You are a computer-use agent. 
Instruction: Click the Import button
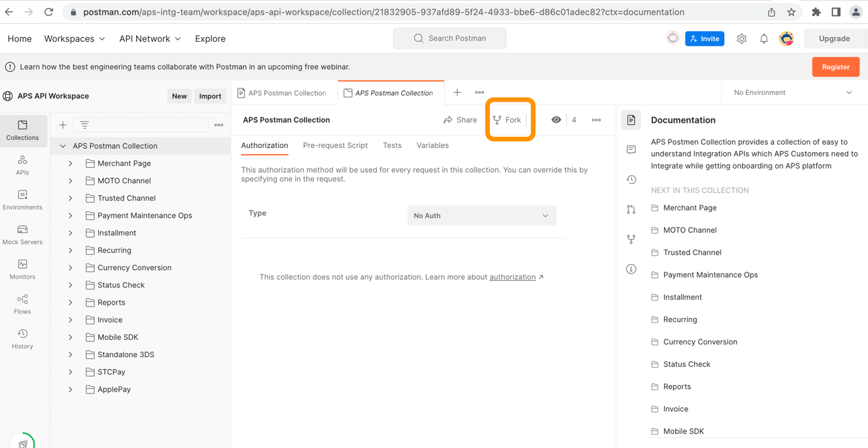click(210, 96)
